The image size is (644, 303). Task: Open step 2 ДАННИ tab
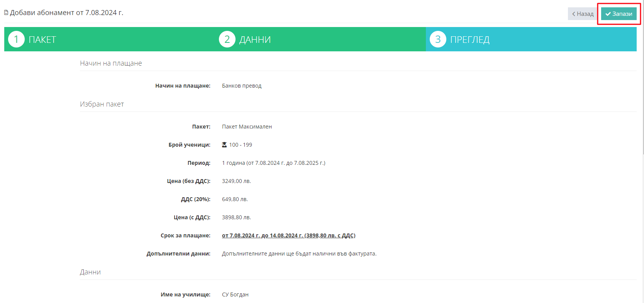coord(320,39)
